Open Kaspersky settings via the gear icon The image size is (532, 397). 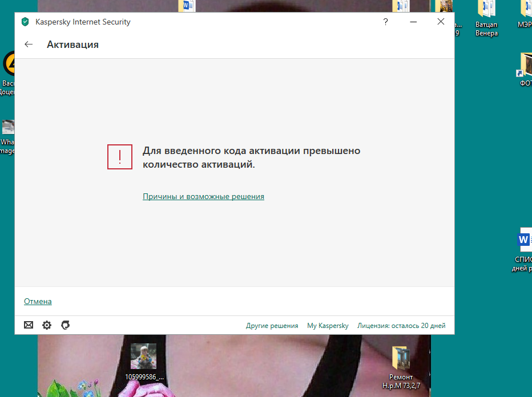[x=47, y=325]
